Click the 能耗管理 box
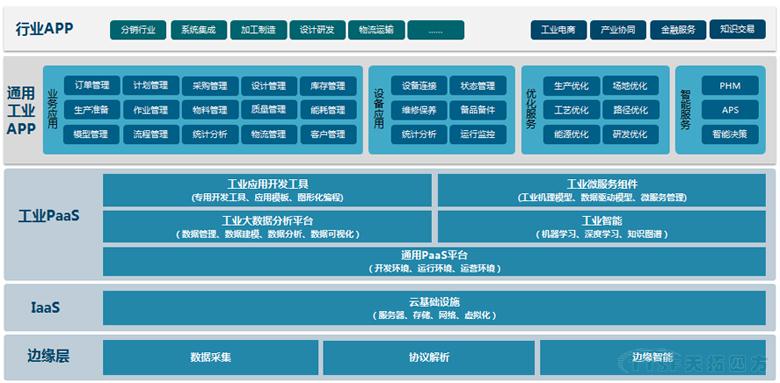The height and width of the screenshot is (383, 780). (x=328, y=109)
